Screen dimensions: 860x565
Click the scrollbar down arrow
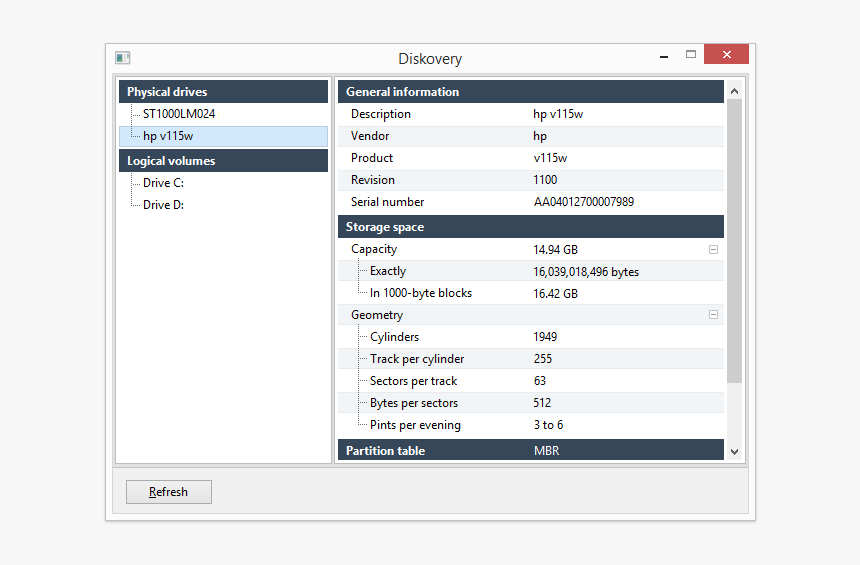735,451
